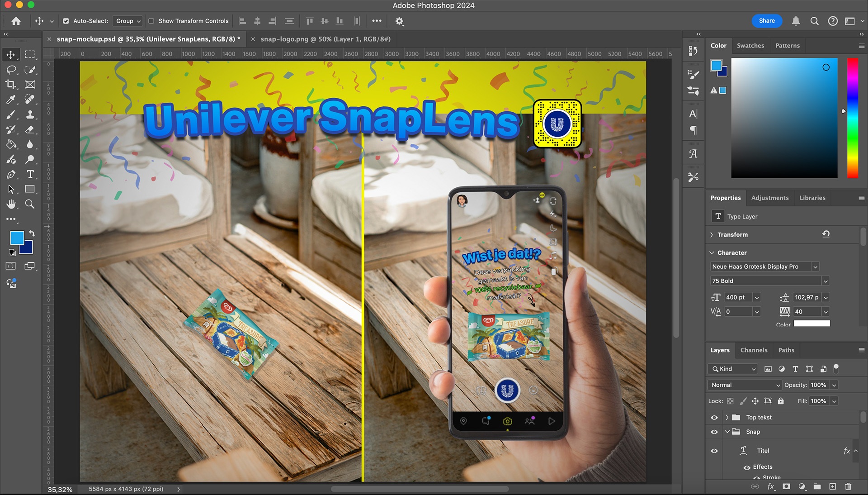The width and height of the screenshot is (868, 495).
Task: Select the Horizontal Type tool
Action: click(30, 174)
